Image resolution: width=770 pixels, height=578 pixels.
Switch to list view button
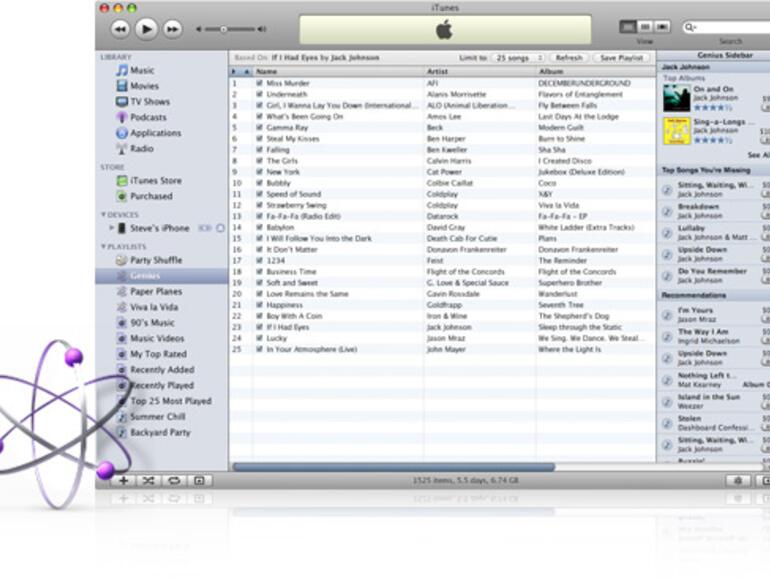(x=628, y=27)
